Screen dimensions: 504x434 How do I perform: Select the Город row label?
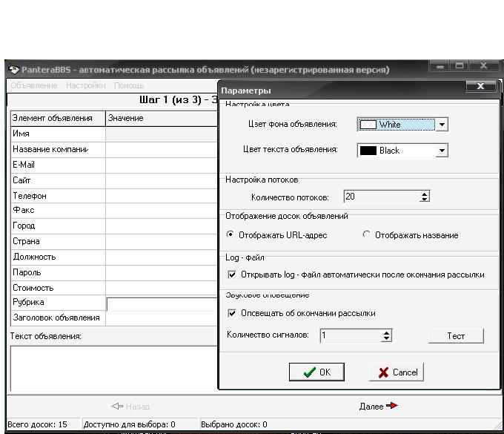24,226
